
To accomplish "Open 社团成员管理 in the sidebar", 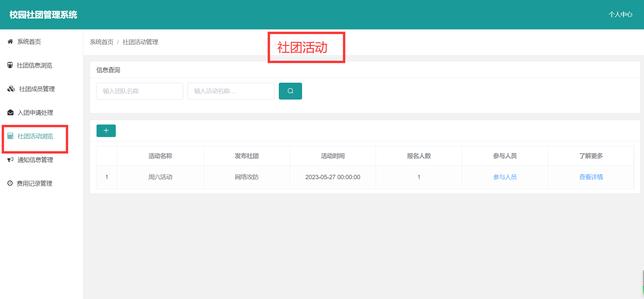I will pyautogui.click(x=37, y=89).
